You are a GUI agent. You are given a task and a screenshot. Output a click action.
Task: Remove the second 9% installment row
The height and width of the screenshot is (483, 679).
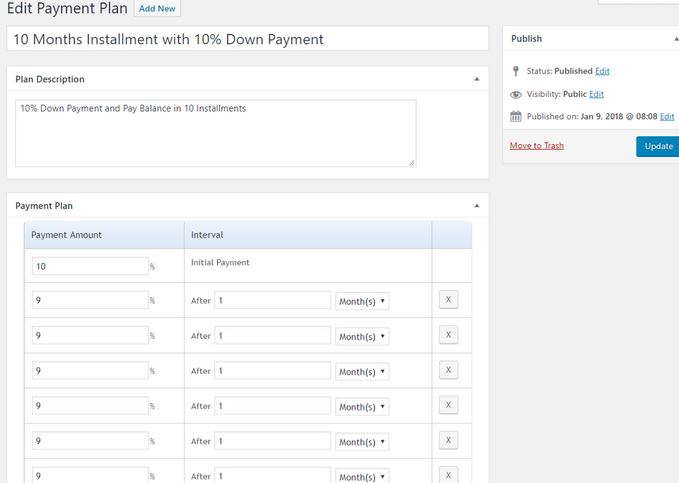(x=449, y=335)
